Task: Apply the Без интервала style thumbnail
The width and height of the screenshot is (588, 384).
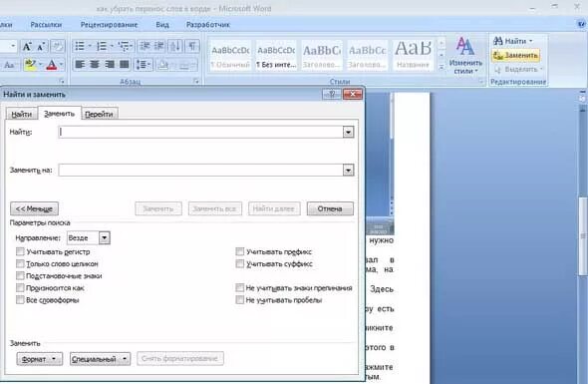Action: tap(276, 55)
